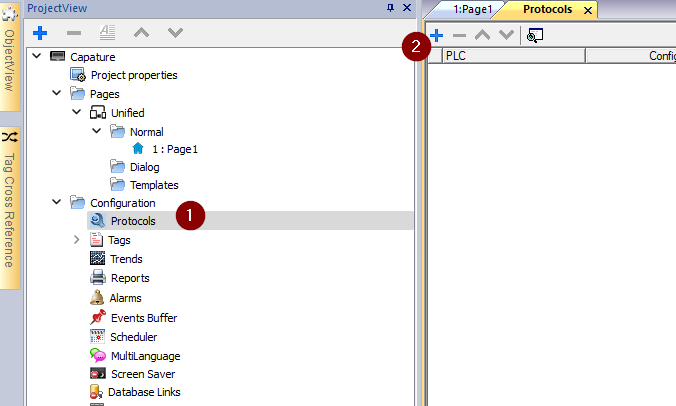Click the Scheduler calendar icon
This screenshot has height=406, width=676.
97,337
